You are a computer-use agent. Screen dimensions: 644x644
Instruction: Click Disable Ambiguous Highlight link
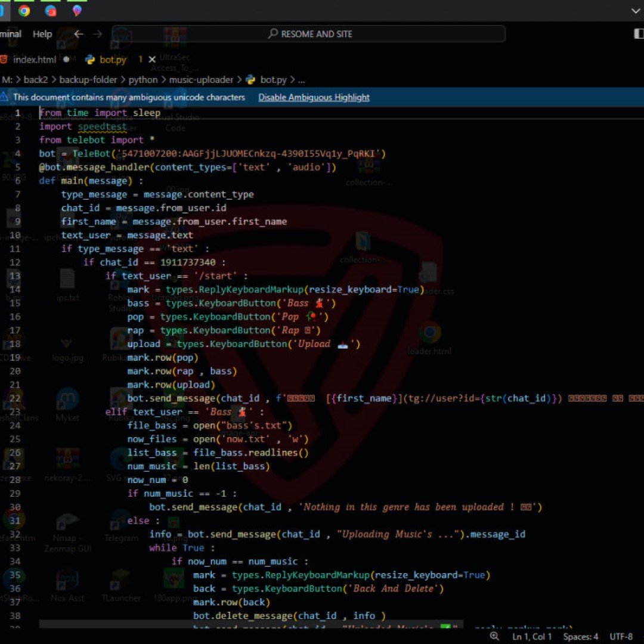click(314, 97)
